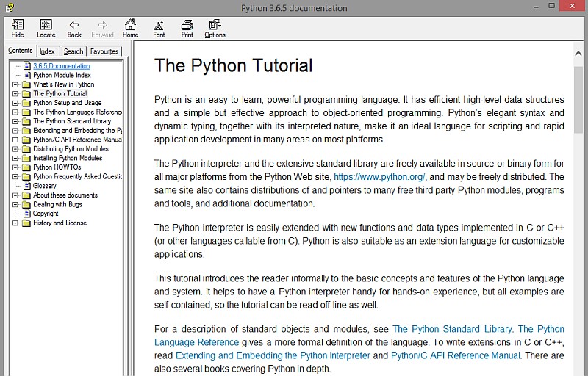This screenshot has height=376, width=588.
Task: Open 3.6.5 Documentation tree entry
Action: click(62, 66)
